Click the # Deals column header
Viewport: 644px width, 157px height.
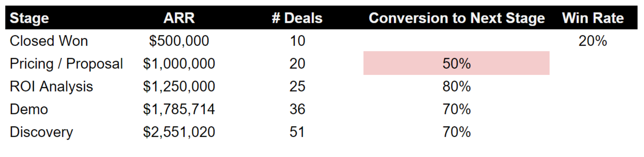point(297,18)
